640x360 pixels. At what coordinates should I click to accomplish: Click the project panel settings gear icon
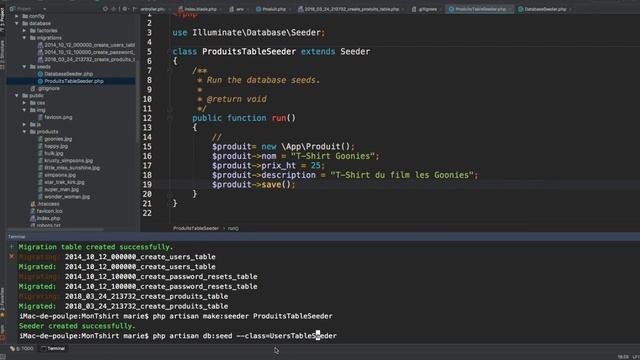coord(124,9)
